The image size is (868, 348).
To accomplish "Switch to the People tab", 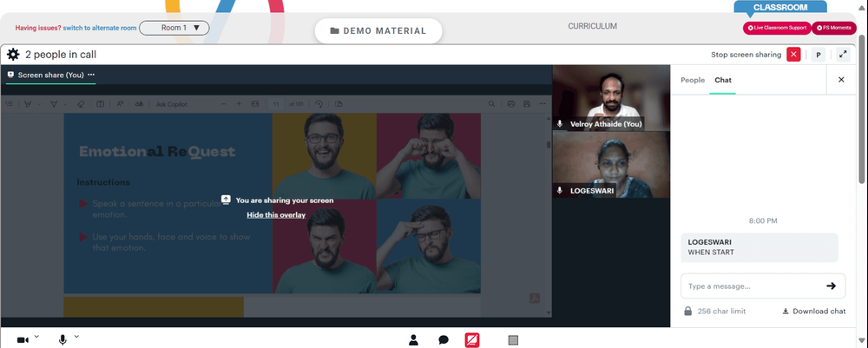I will pos(693,80).
